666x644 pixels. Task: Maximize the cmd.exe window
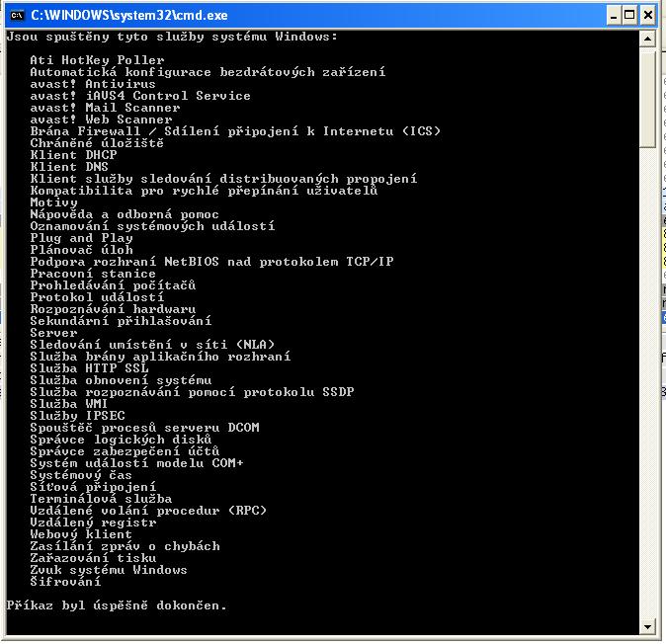(629, 16)
